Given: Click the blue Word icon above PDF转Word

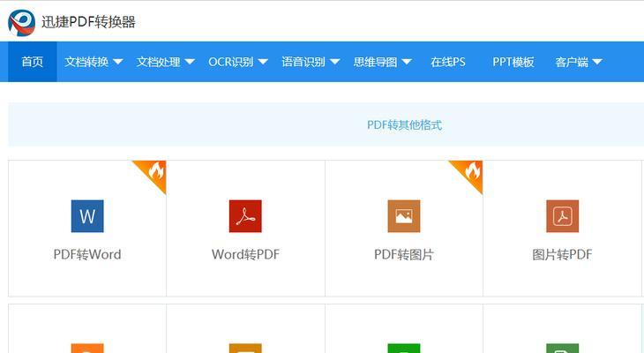Looking at the screenshot, I should pos(87,216).
